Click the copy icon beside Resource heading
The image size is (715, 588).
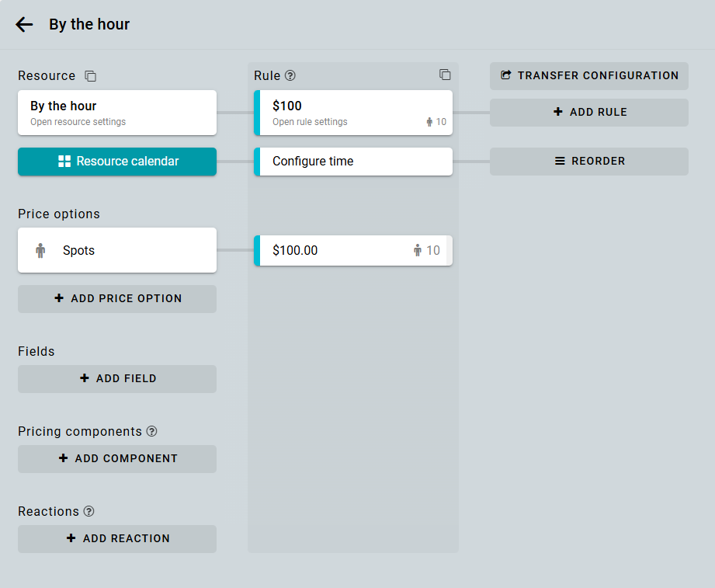[x=91, y=76]
